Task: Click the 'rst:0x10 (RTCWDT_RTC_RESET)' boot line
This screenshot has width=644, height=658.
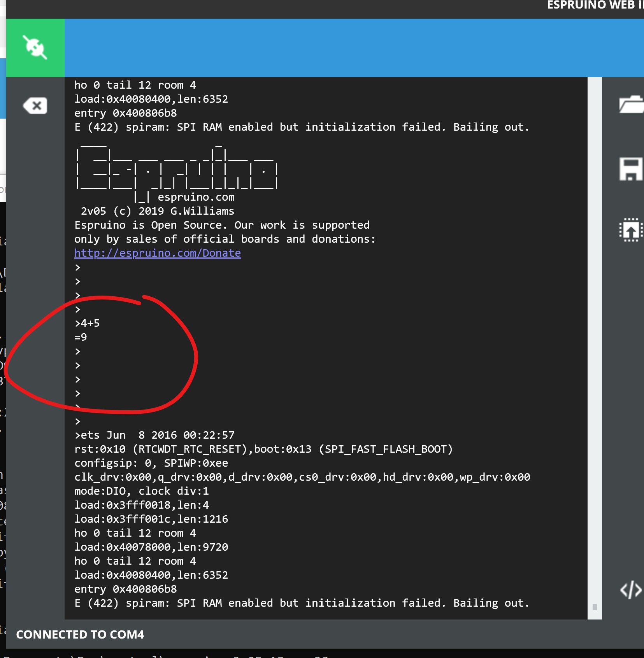Action: point(264,449)
